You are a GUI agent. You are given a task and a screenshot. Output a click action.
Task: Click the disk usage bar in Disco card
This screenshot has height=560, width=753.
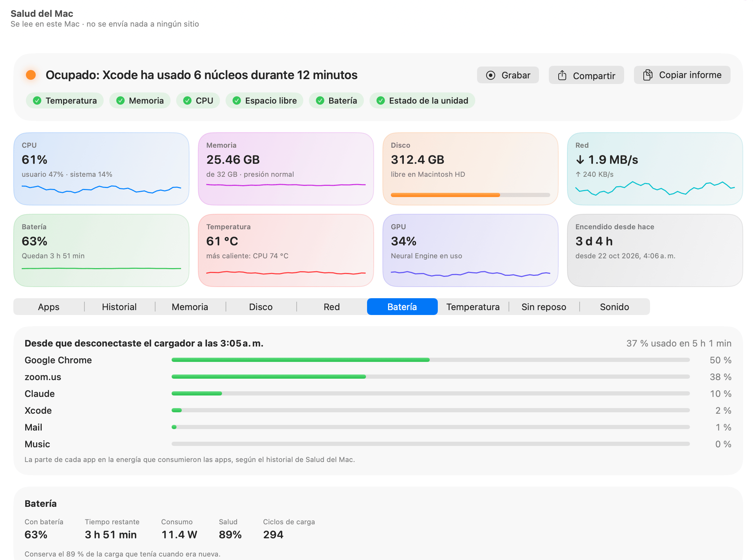click(470, 195)
